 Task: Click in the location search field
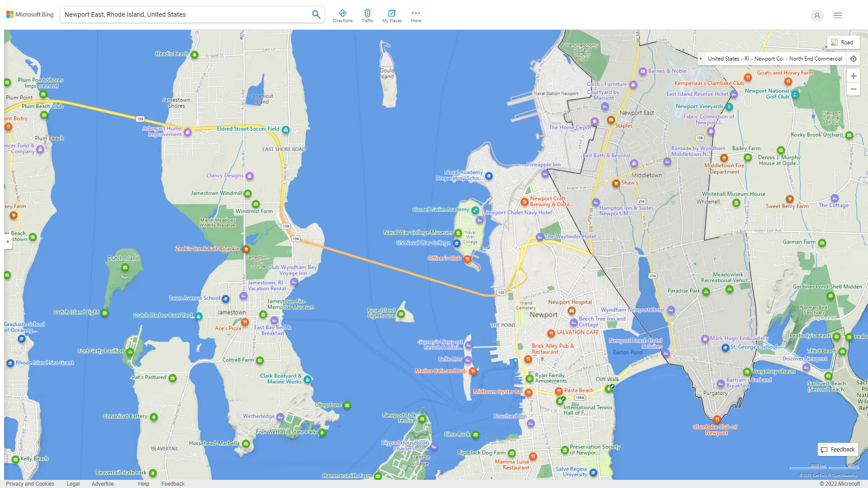[x=185, y=14]
